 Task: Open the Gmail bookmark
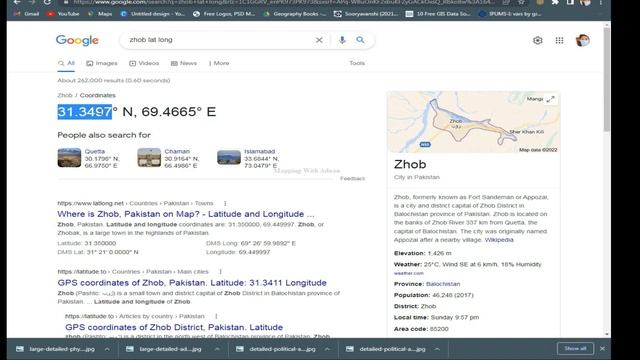pyautogui.click(x=26, y=14)
